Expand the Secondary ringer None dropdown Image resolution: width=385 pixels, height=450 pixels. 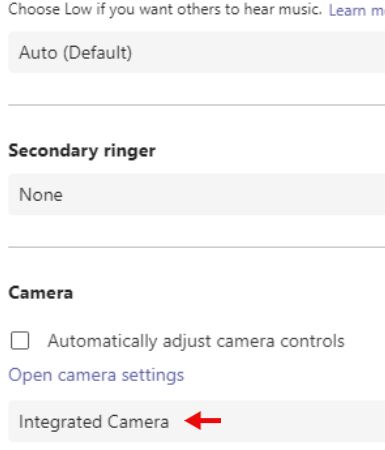(x=197, y=194)
